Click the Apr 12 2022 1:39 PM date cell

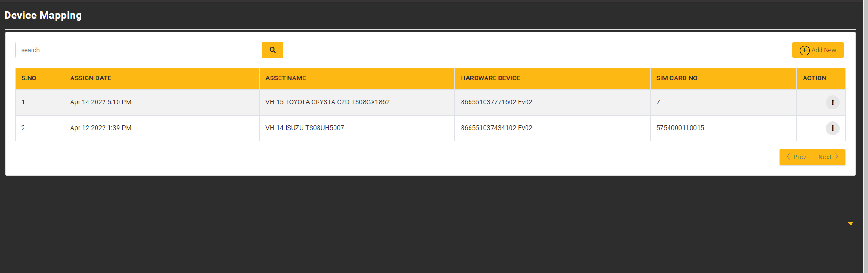click(101, 128)
